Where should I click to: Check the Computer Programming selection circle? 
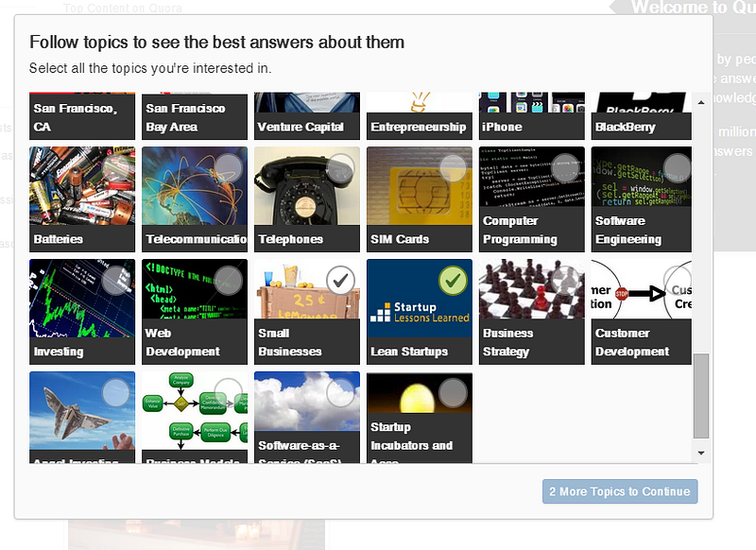click(x=565, y=168)
